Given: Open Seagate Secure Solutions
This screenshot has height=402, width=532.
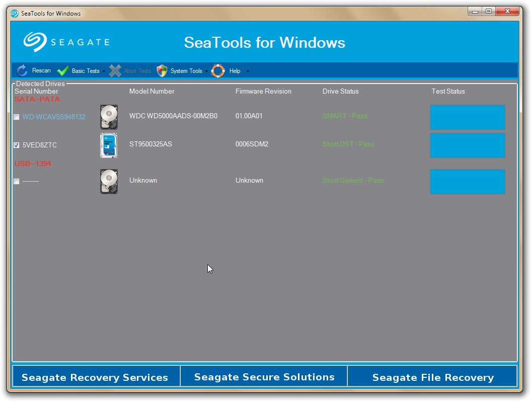Looking at the screenshot, I should tap(264, 376).
